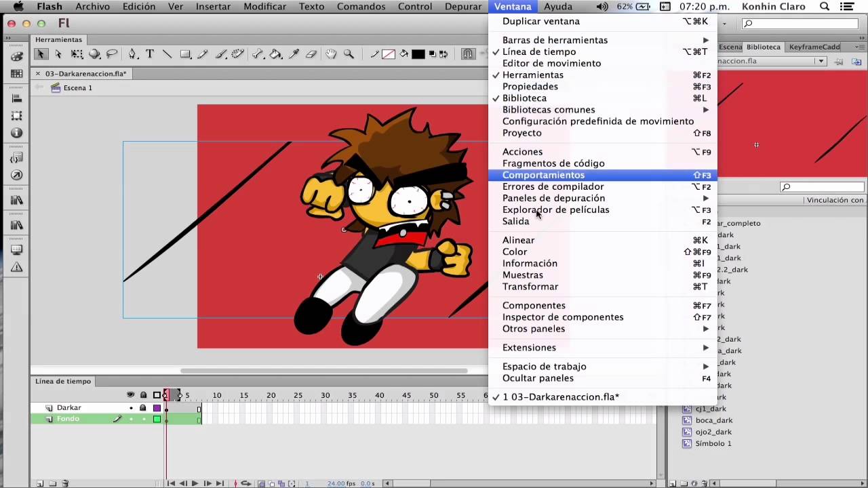The height and width of the screenshot is (488, 868).
Task: Select the Eyedropper tool
Action: pyautogui.click(x=294, y=54)
